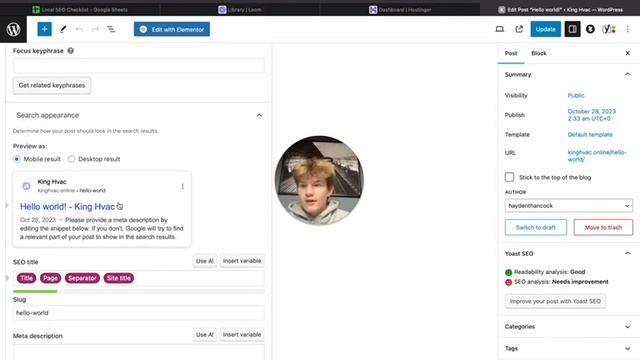The width and height of the screenshot is (640, 360).
Task: Click the publish date October 28, 2023
Action: pos(591,115)
